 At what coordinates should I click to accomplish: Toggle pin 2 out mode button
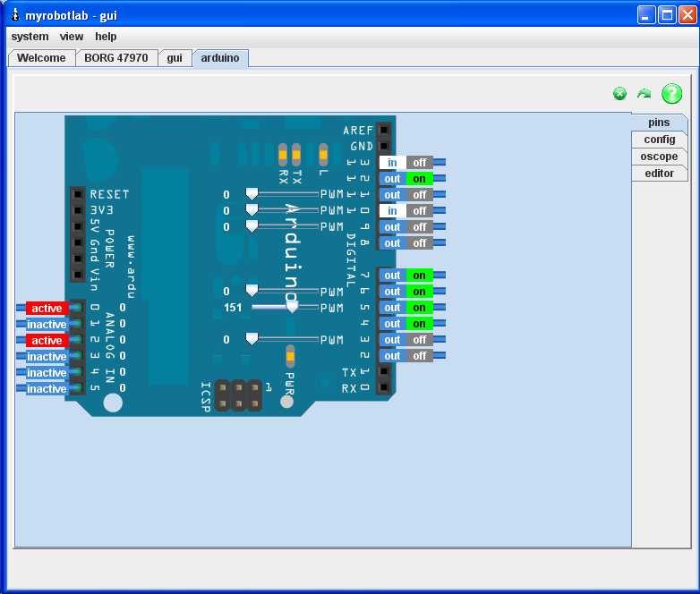(x=392, y=356)
